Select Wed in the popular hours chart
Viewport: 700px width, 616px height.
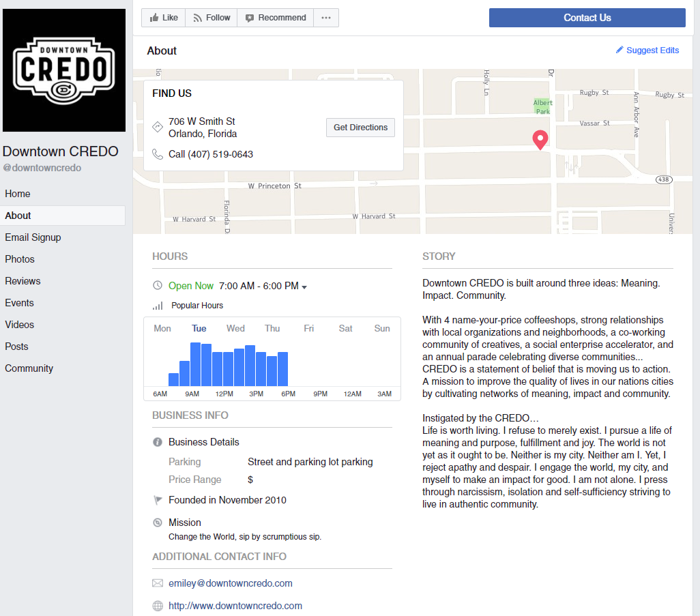click(235, 329)
